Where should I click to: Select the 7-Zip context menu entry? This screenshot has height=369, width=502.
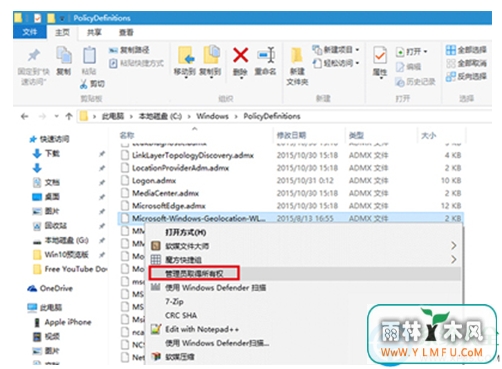(174, 301)
